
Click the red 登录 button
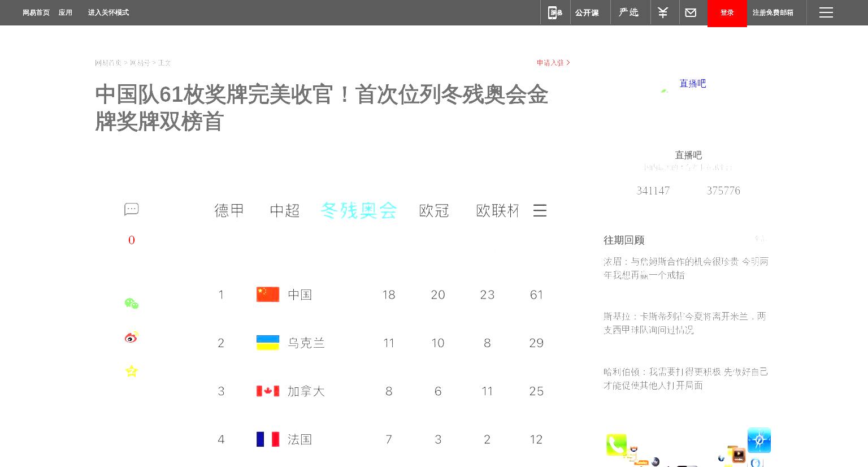click(x=727, y=13)
